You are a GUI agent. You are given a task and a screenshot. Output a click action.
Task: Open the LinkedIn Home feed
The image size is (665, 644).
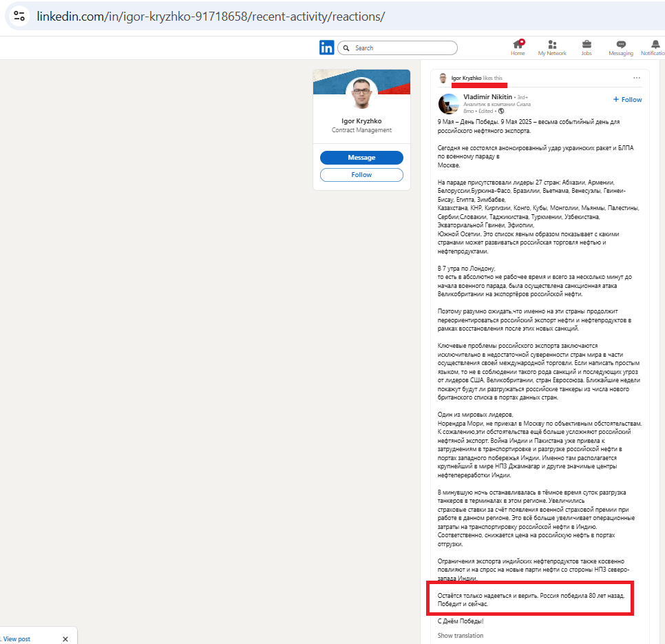pos(517,48)
